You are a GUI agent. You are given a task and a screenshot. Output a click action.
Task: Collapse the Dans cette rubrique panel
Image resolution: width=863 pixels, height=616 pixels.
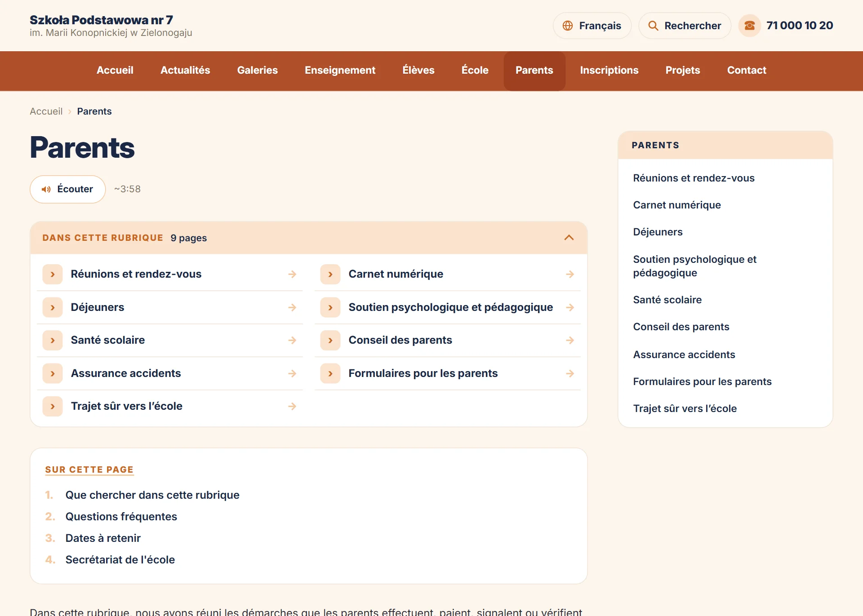569,238
